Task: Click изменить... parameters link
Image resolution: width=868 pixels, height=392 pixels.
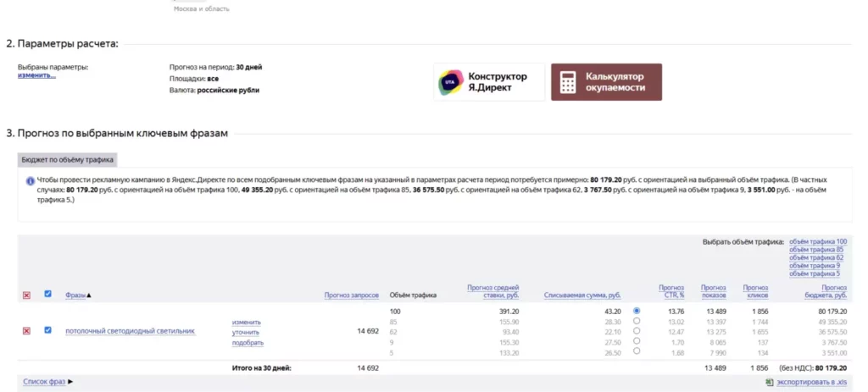Action: point(36,75)
